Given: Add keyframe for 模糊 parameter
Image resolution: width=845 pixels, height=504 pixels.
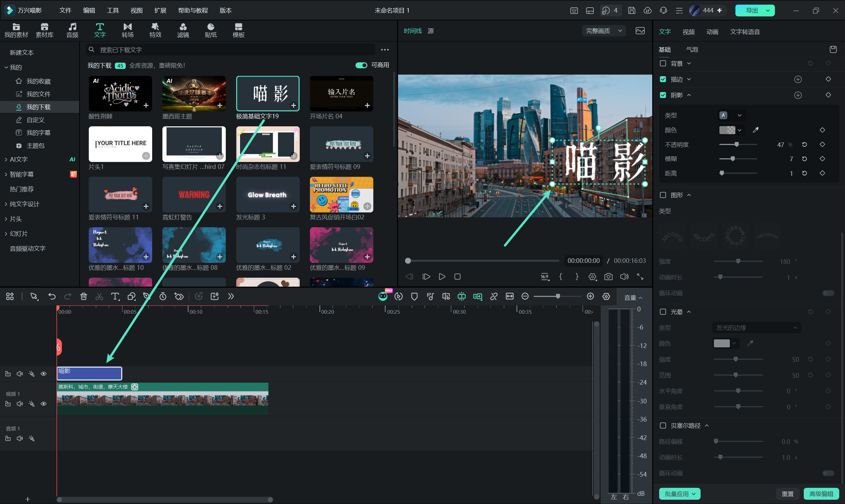Looking at the screenshot, I should 822,159.
